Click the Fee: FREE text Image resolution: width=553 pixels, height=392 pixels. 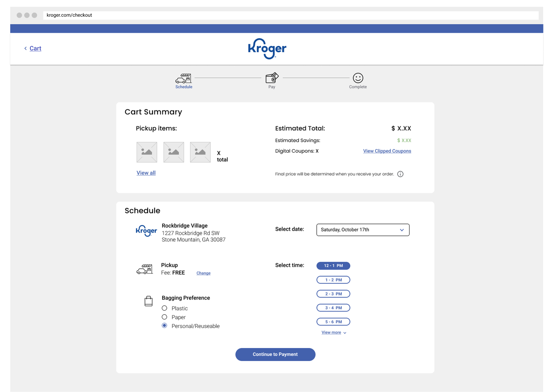click(173, 273)
